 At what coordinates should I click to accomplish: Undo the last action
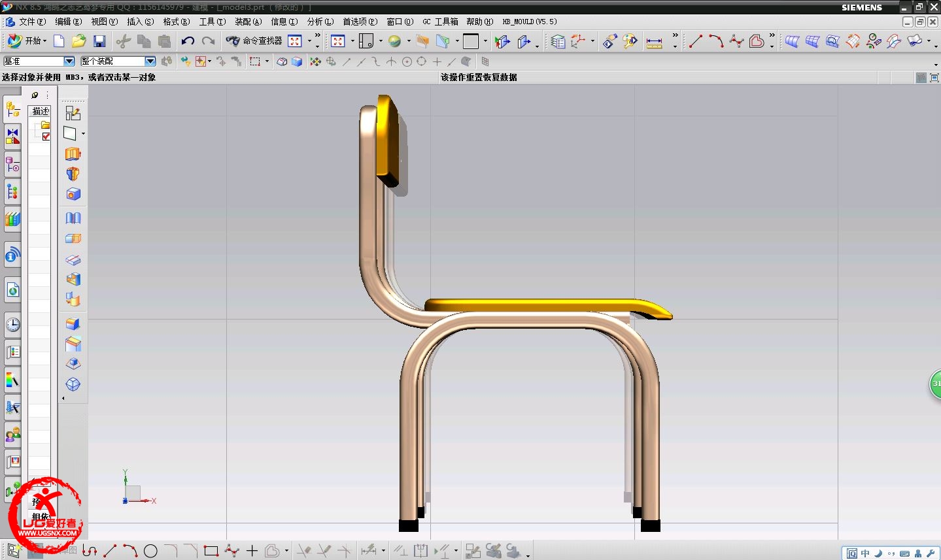click(188, 41)
